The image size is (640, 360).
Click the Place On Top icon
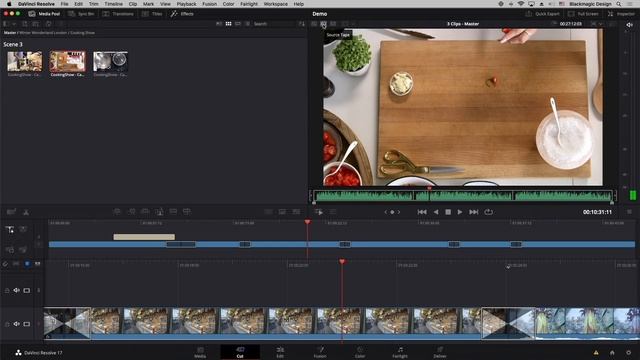coord(173,211)
